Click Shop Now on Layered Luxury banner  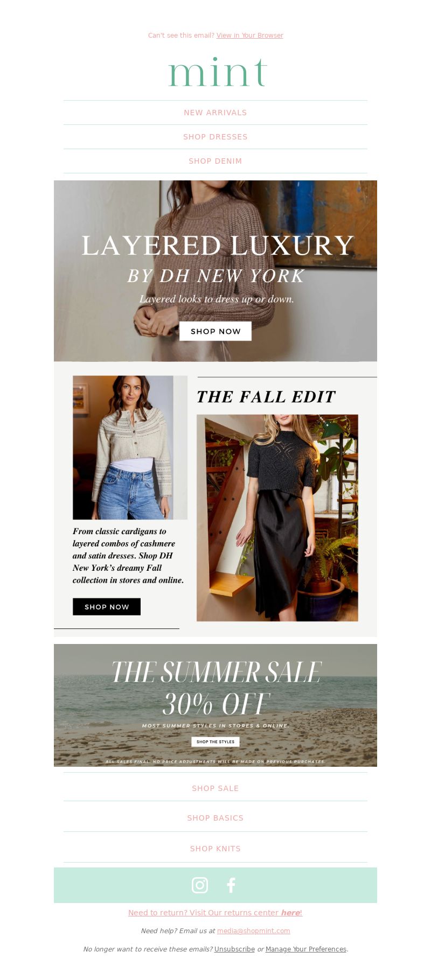[x=215, y=331]
